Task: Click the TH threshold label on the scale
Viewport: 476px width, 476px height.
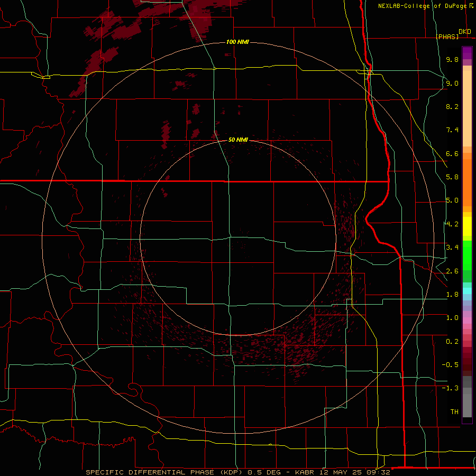Action: pos(454,412)
